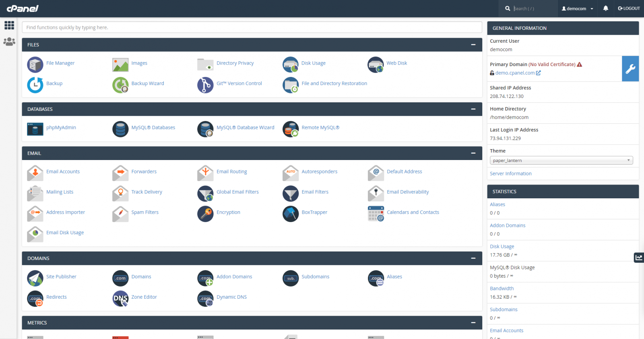Click Email Disk Usage link
This screenshot has height=339, width=644.
click(x=65, y=233)
